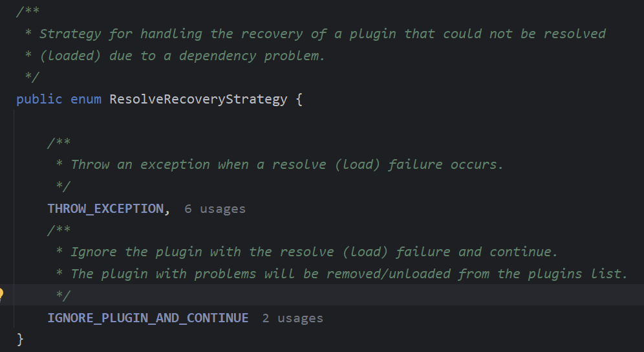The width and height of the screenshot is (644, 352).
Task: Open the 2 usages inlay hint
Action: point(292,318)
